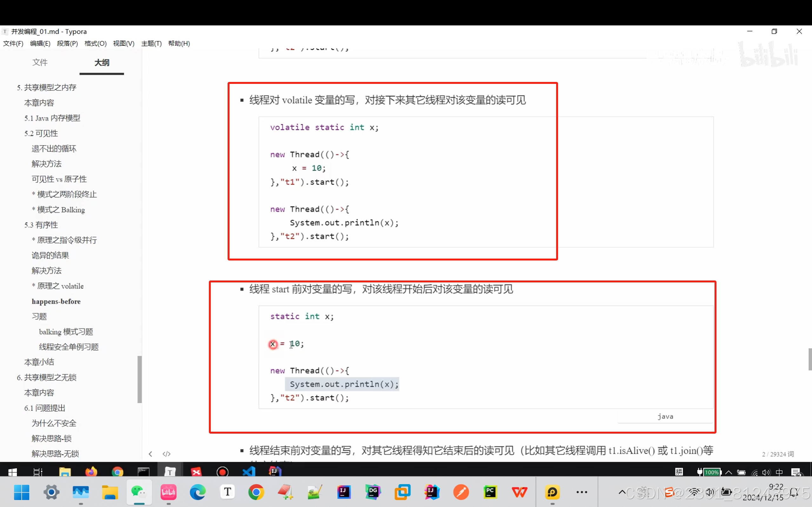Go to outline item 为什么不安全
Image resolution: width=812 pixels, height=507 pixels.
[x=54, y=423]
